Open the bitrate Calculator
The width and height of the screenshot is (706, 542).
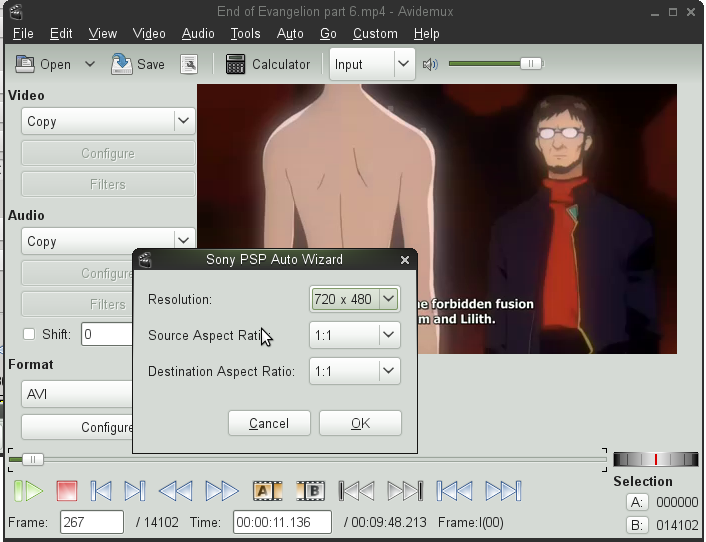tap(268, 64)
